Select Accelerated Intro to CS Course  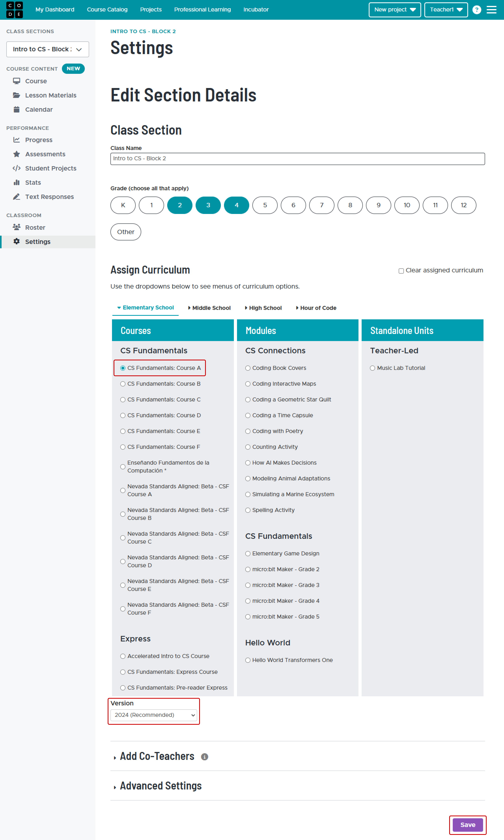[x=123, y=656]
